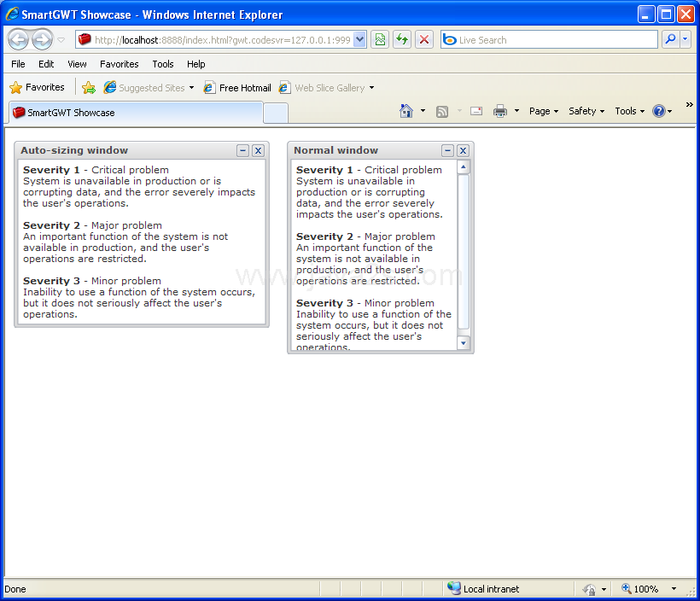Expand the Print options dropdown arrow
Viewport: 700px width, 601px height.
516,111
